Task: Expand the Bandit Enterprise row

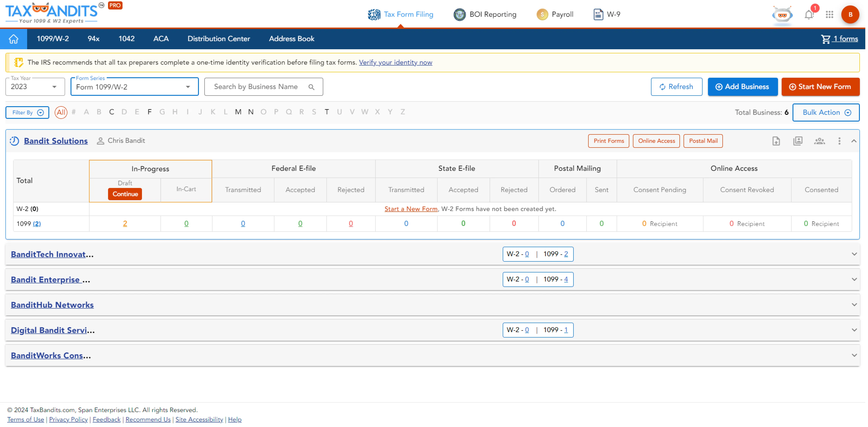Action: click(854, 279)
